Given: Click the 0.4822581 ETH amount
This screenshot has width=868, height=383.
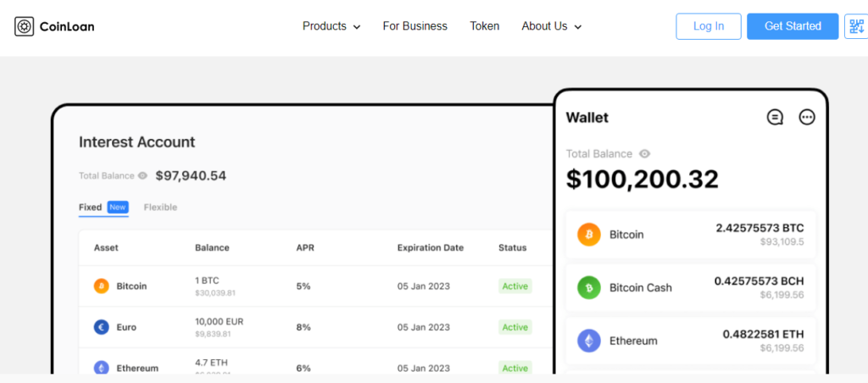Looking at the screenshot, I should (x=764, y=335).
